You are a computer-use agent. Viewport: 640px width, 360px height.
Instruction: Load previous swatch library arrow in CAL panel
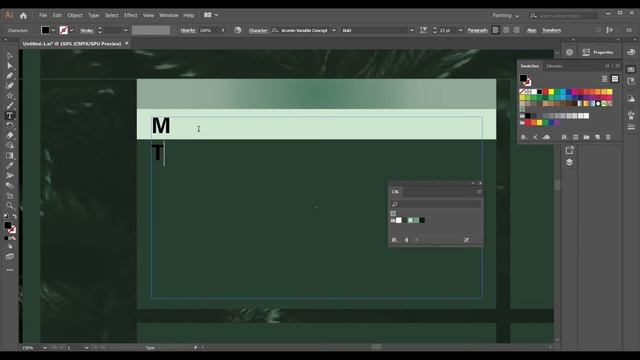tap(406, 240)
